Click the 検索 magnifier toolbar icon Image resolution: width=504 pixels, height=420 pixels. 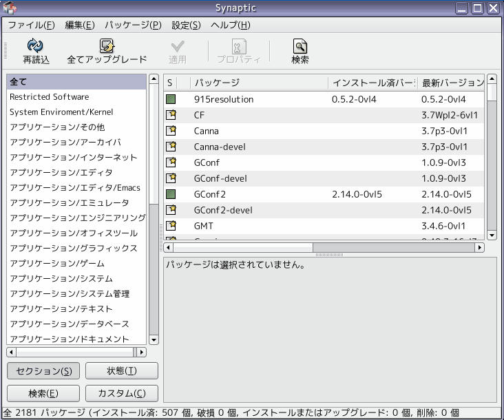coord(300,46)
